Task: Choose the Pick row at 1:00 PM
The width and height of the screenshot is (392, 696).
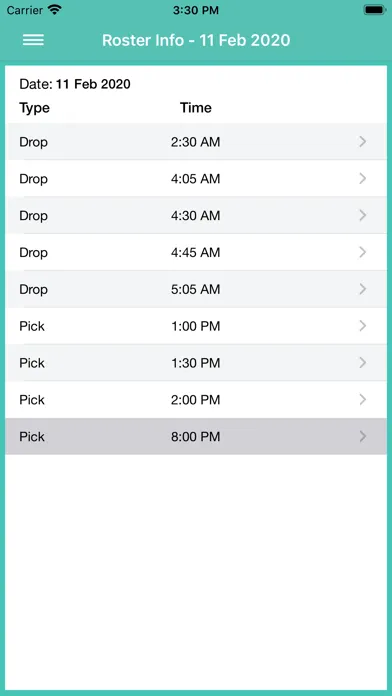Action: coord(197,326)
